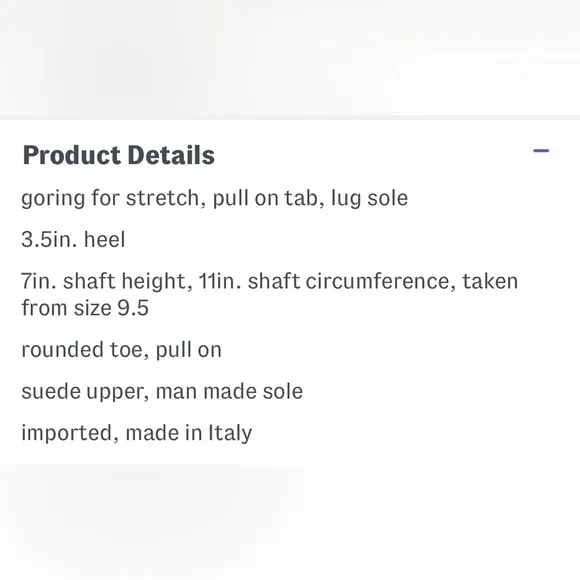Select the "from size 9.5" text
Viewport: 580px width, 580px height.
tap(85, 308)
